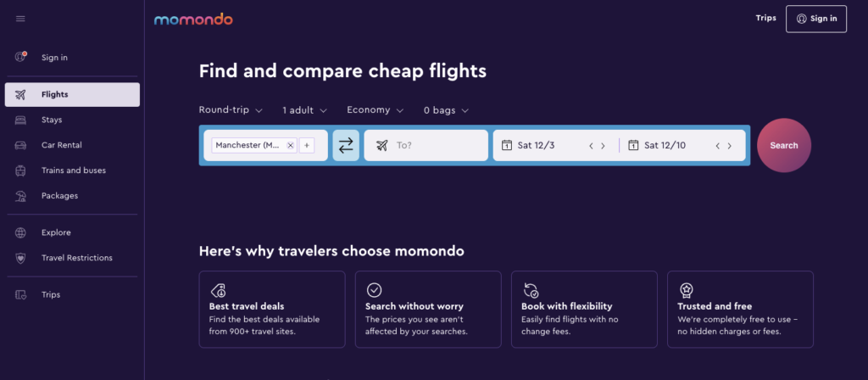The height and width of the screenshot is (380, 868).
Task: Open the return date calendar icon
Action: [633, 145]
